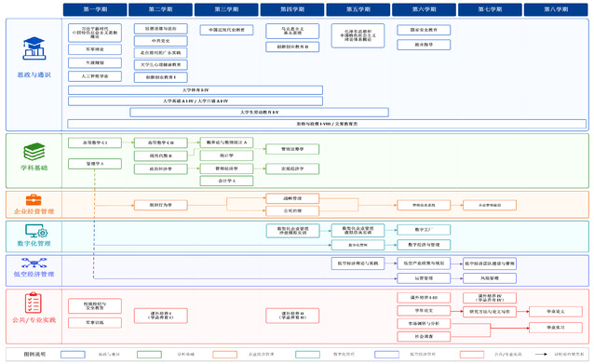Click the black arrow icon in legend
Viewport: 594px width, 364px height.
click(x=541, y=355)
